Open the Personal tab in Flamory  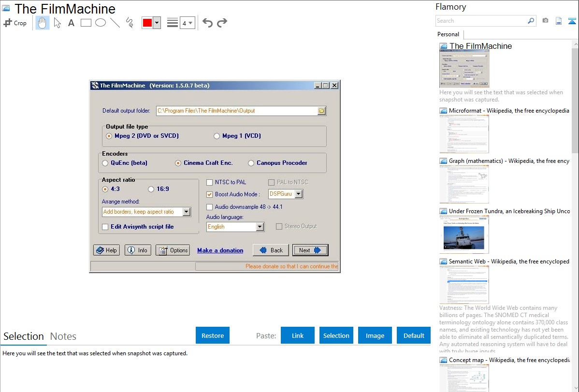click(x=449, y=34)
